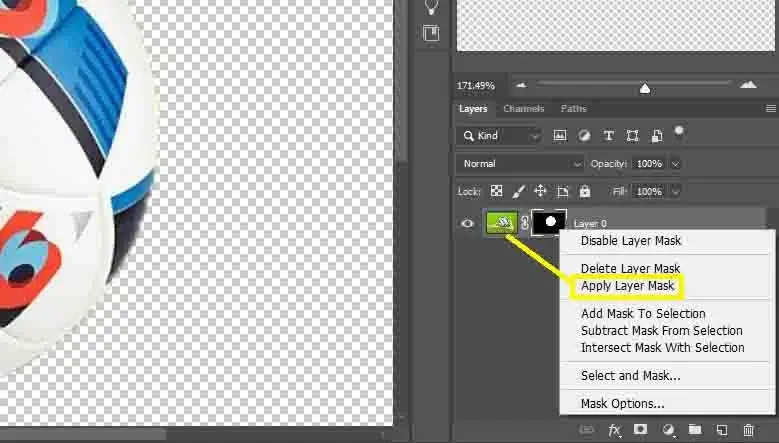Click Delete Layer Mask entry
Image resolution: width=779 pixels, height=443 pixels.
coord(630,269)
